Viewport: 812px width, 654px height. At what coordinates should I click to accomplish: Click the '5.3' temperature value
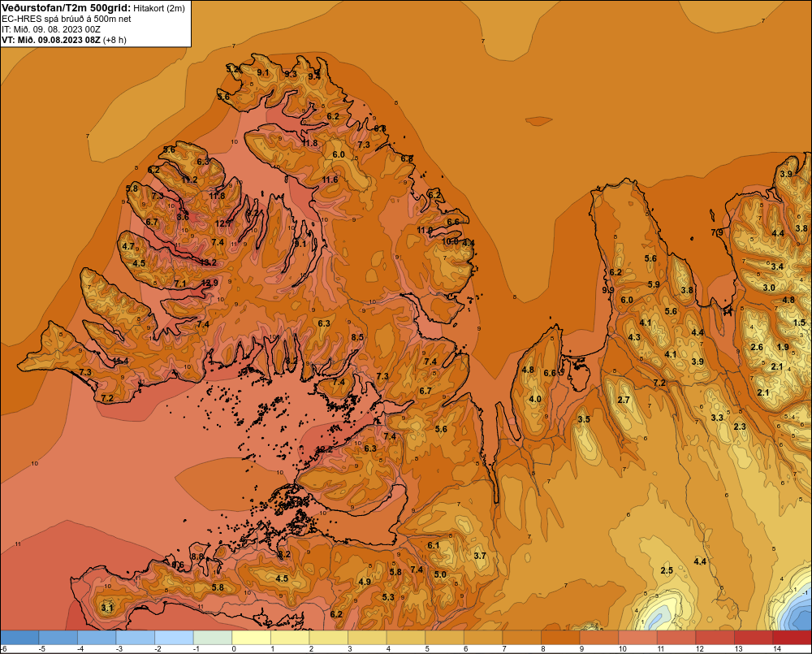388,597
